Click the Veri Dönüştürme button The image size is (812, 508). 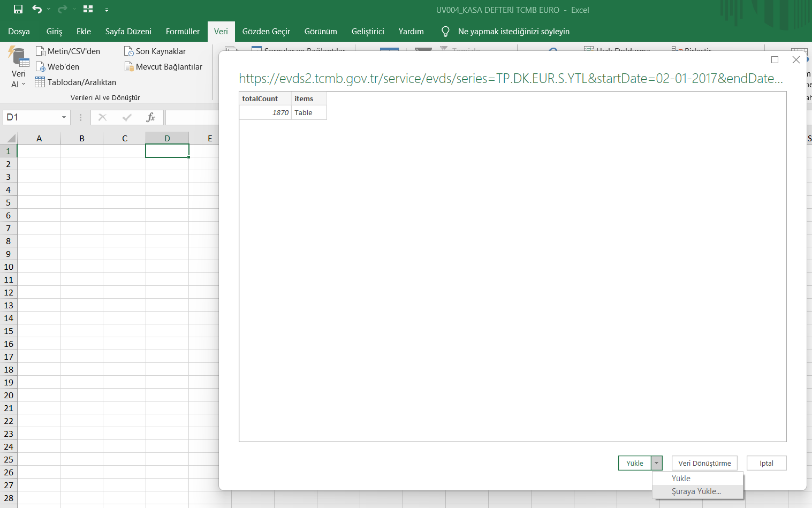click(x=704, y=463)
